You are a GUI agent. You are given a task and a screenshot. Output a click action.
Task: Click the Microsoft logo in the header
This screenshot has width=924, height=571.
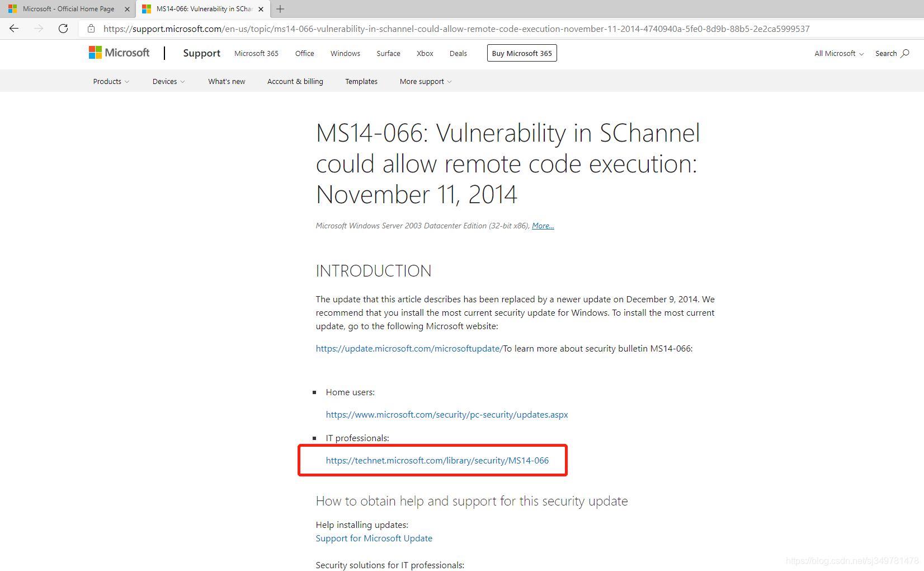point(119,53)
